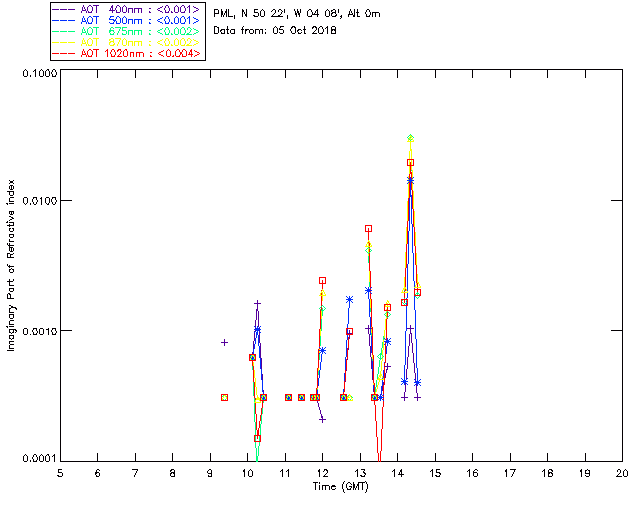This screenshot has width=640, height=512.
Task: Select the red square marker at the 13 GMT peak
Action: pos(369,229)
